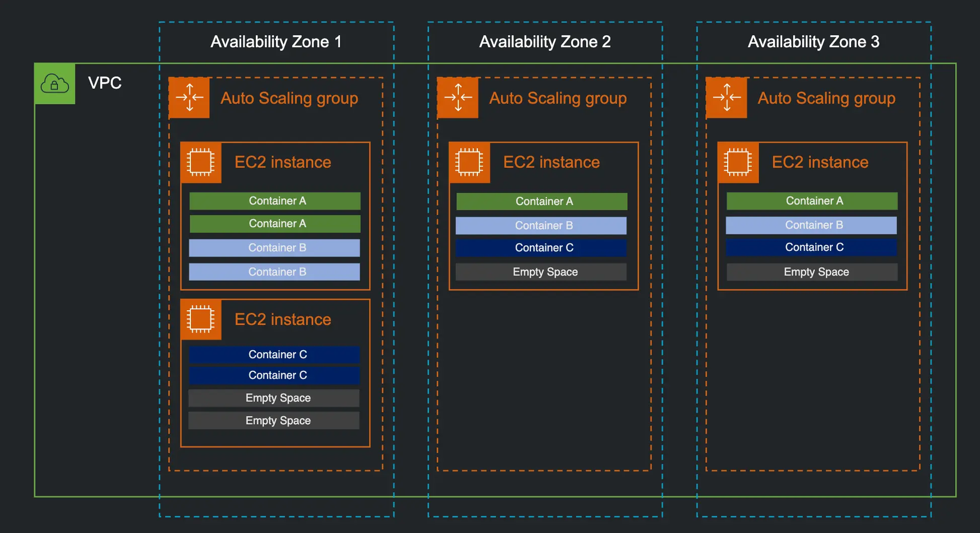
Task: Click 'Auto Scaling group' text in Zone 3
Action: 826,98
